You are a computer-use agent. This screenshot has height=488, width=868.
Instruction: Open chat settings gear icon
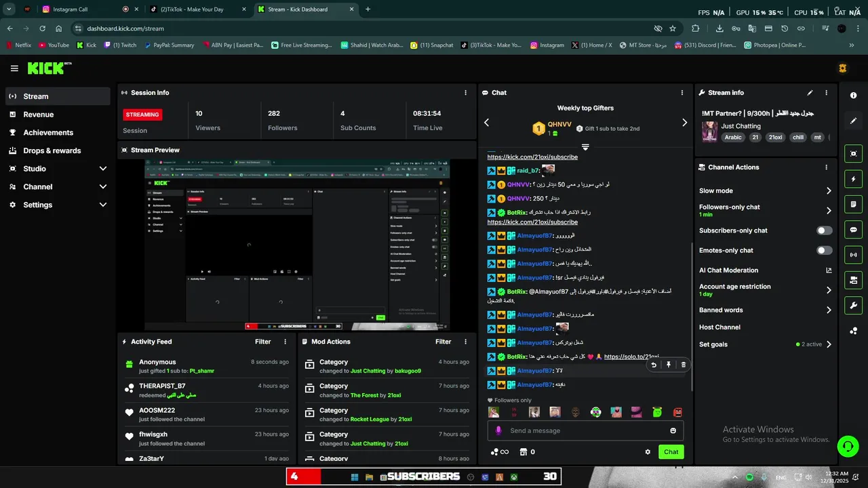(x=648, y=452)
